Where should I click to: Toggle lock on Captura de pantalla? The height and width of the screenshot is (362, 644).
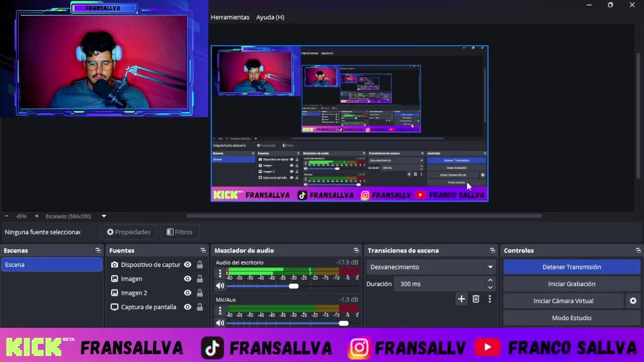[200, 307]
